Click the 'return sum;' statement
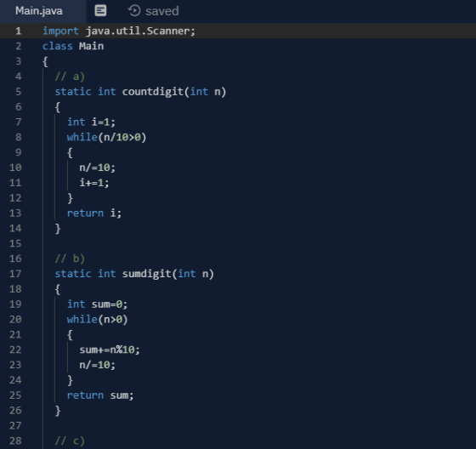This screenshot has height=449, width=476. point(100,395)
